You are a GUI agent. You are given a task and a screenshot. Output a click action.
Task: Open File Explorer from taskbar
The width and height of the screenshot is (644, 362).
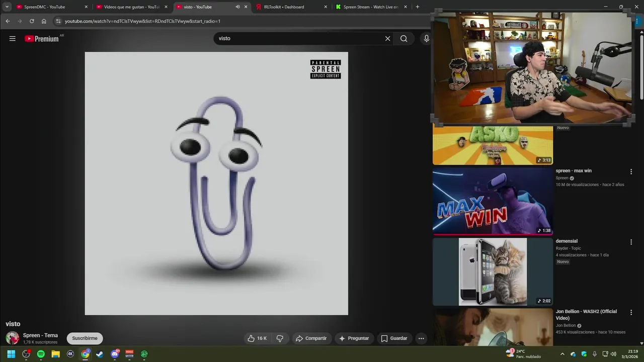pos(55,354)
